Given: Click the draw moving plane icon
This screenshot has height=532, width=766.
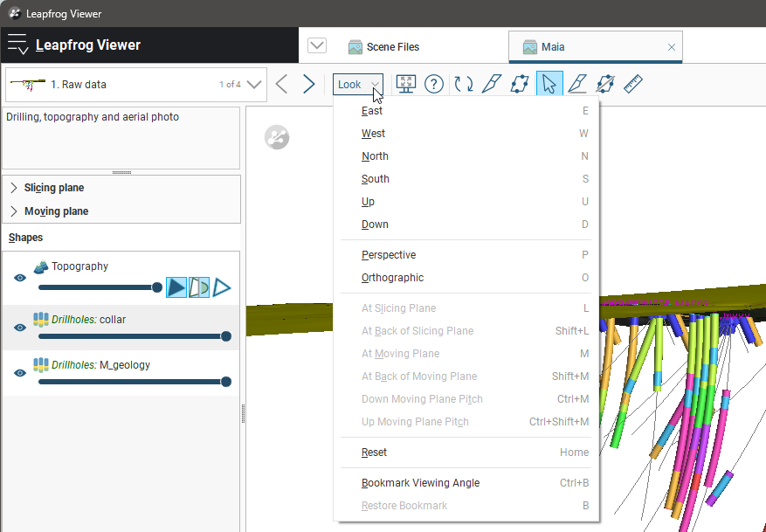Looking at the screenshot, I should point(605,84).
